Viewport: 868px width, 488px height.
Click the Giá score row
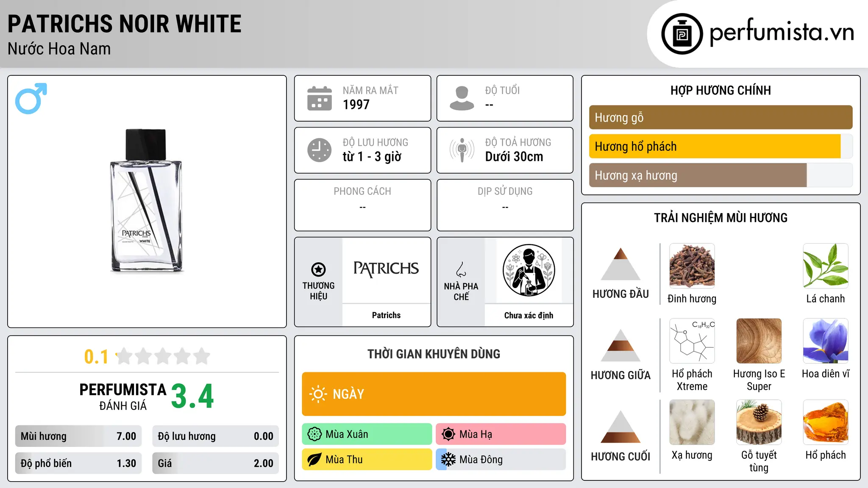coord(215,463)
